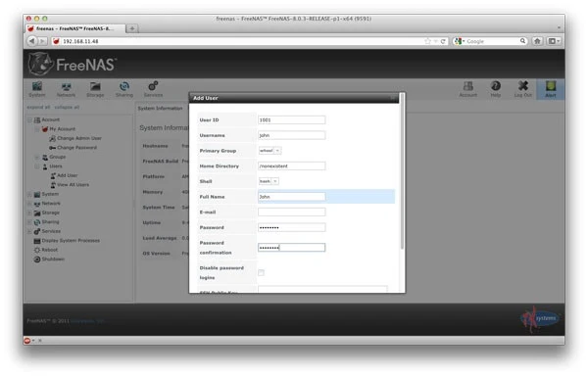Click the SSH Public Key textbox
588x377 pixels.
[x=322, y=289]
